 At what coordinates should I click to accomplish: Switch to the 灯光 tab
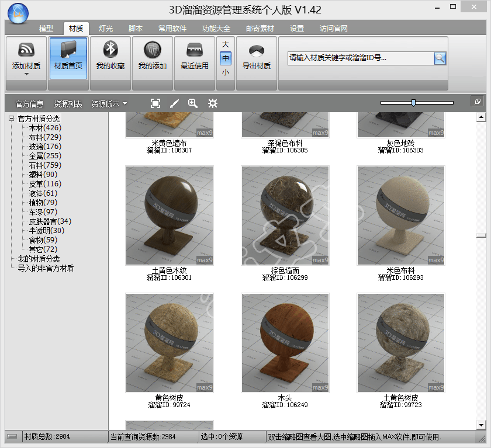click(x=106, y=29)
